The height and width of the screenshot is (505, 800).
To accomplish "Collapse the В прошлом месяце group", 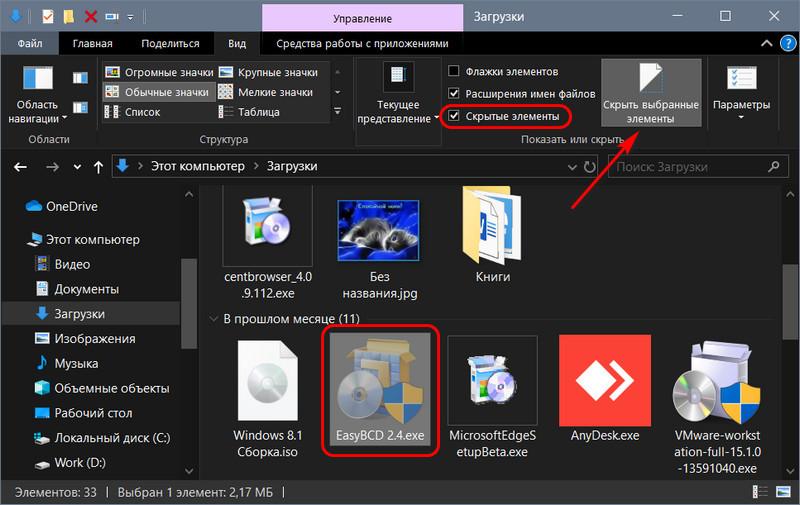I will coord(213,319).
